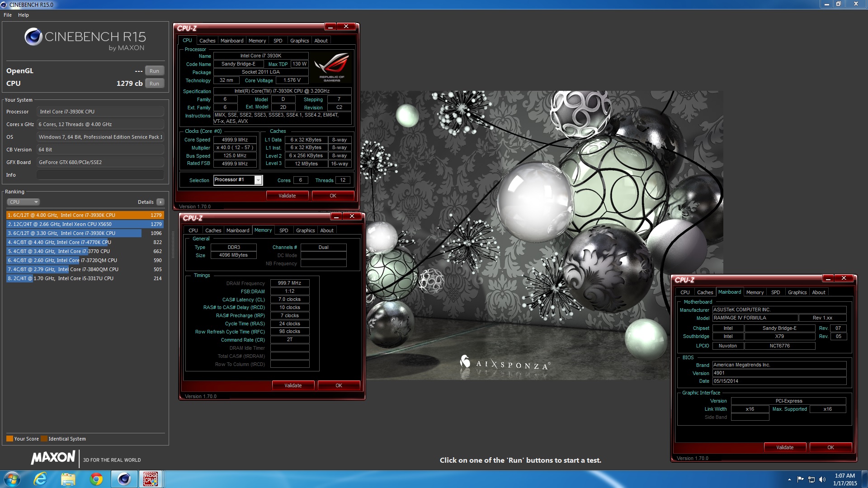This screenshot has width=868, height=488.
Task: Click the BIOS version 4901 field
Action: click(779, 373)
